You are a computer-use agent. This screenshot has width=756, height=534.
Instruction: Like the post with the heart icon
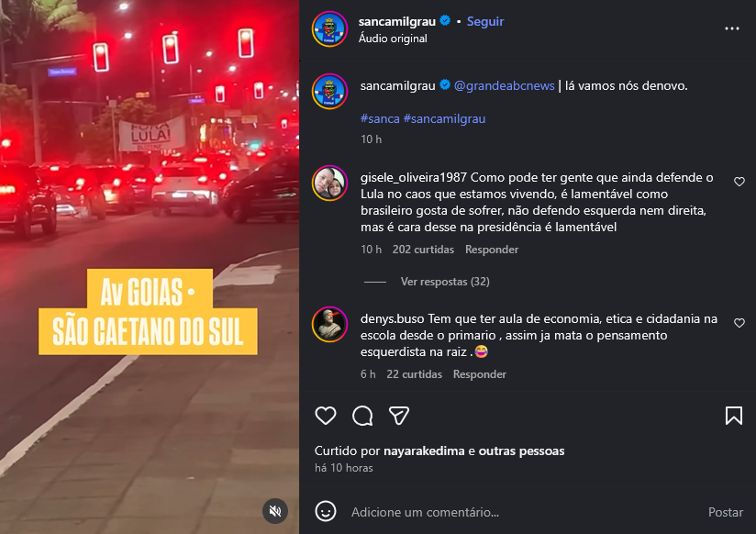tap(326, 416)
